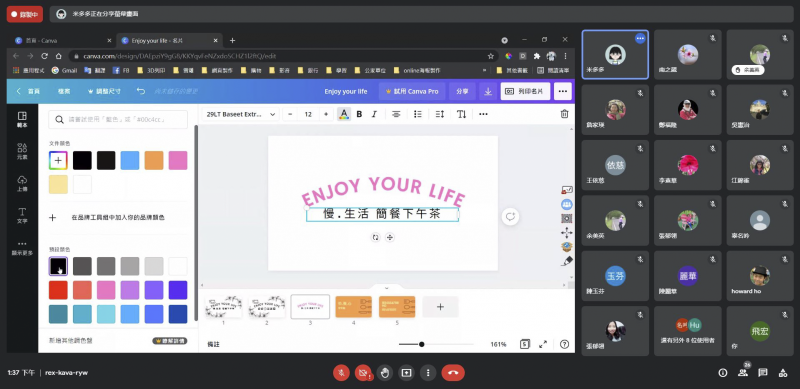Click Print business cards (列印名片) button

[x=525, y=91]
